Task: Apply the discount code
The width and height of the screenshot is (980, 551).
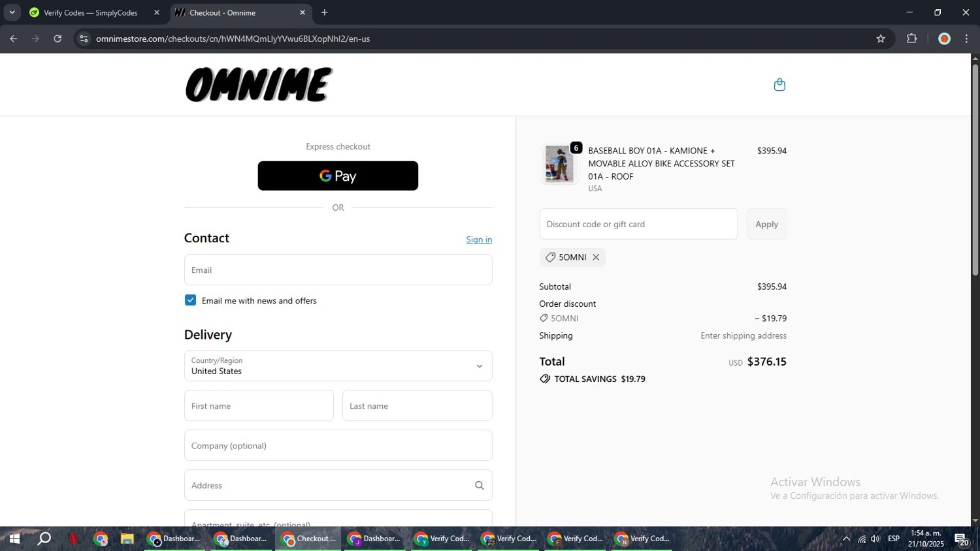Action: [x=766, y=224]
